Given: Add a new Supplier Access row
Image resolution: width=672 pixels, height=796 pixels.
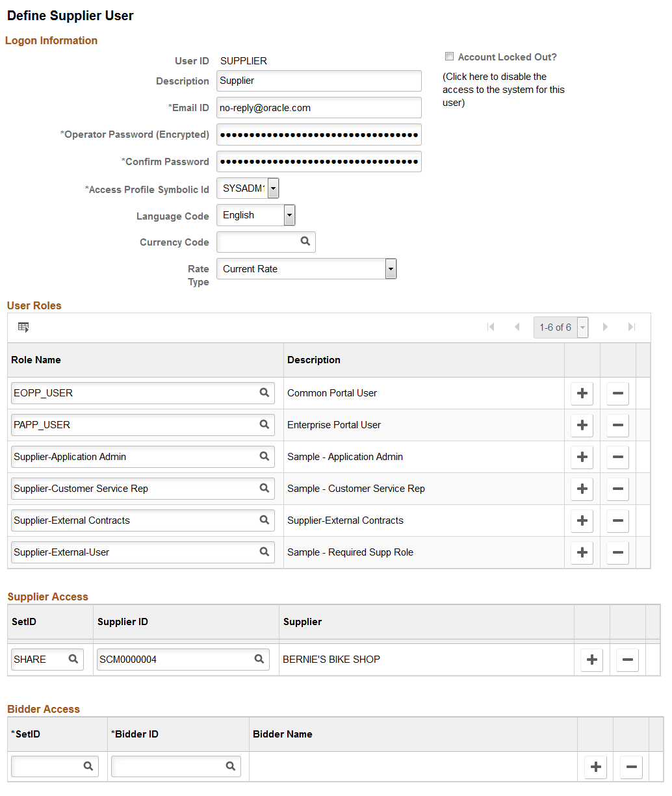Looking at the screenshot, I should [x=591, y=660].
